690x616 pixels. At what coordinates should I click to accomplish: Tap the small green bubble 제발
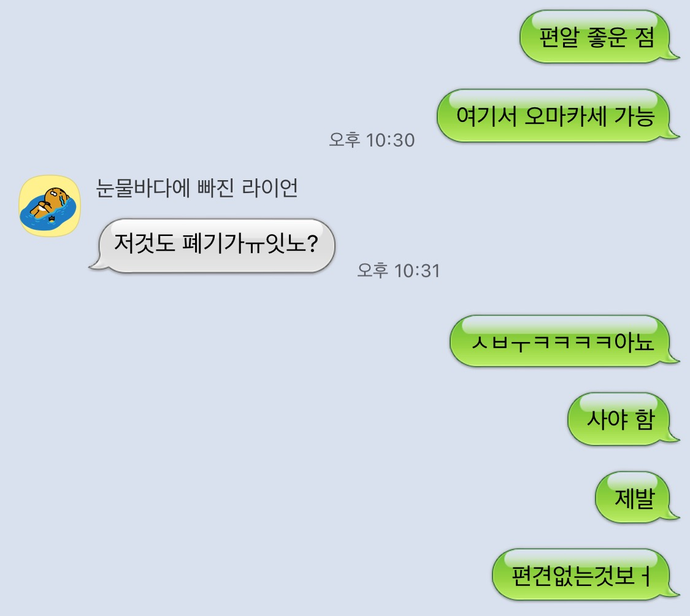click(634, 497)
